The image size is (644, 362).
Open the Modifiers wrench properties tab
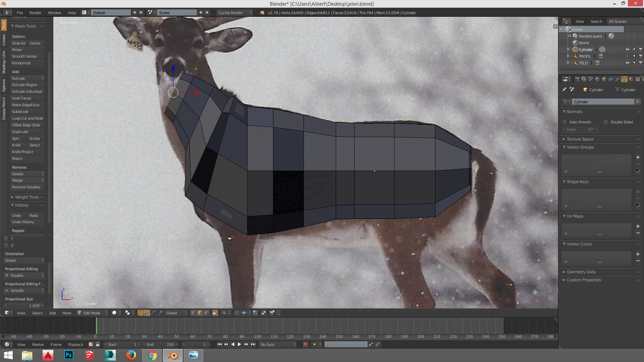(618, 79)
